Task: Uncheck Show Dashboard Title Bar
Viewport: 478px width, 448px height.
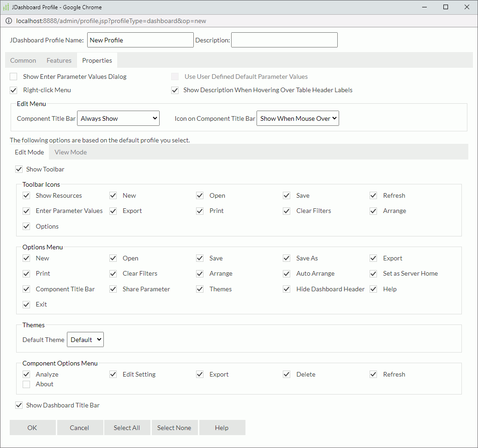Action: [x=19, y=405]
